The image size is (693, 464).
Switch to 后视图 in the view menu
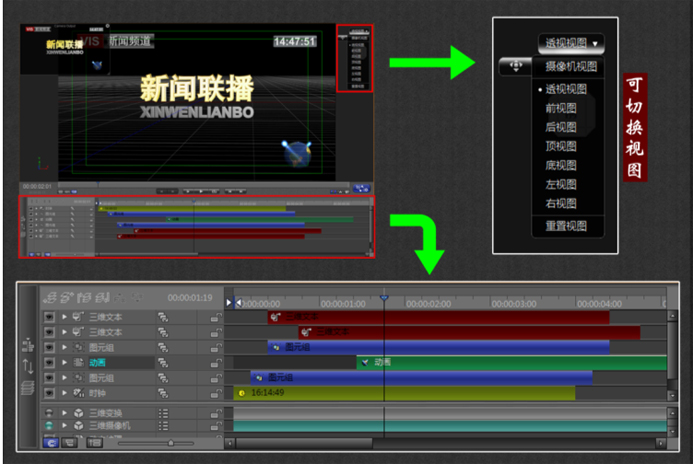tap(560, 127)
